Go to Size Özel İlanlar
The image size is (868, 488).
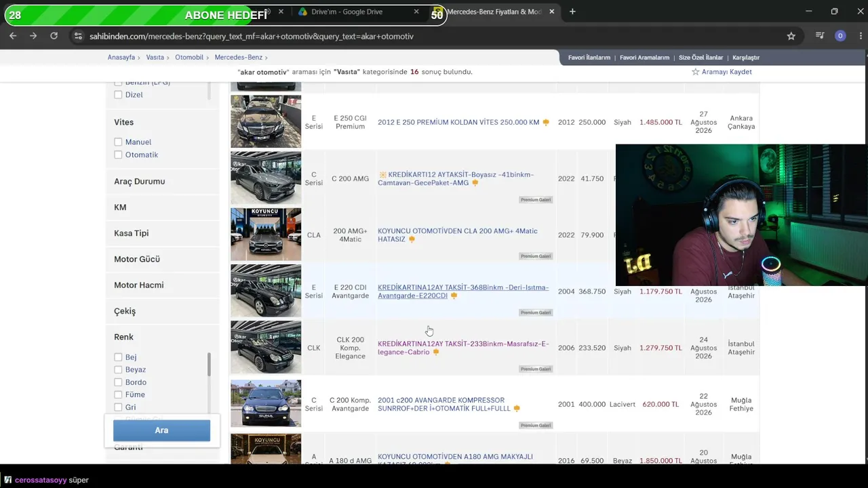(x=701, y=58)
